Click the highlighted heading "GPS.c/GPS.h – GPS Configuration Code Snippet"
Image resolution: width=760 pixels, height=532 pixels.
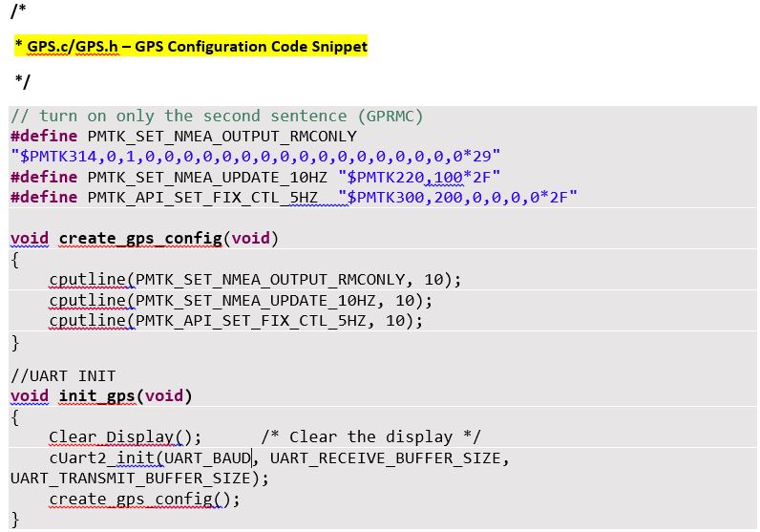tap(197, 47)
